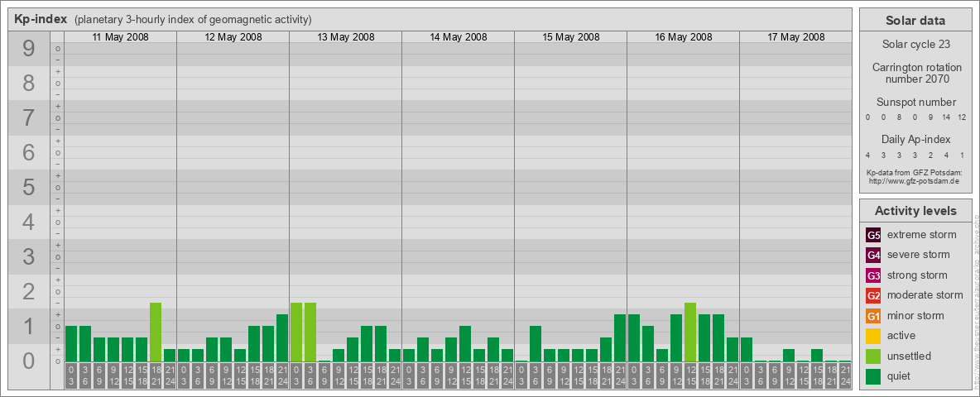Click the Solar data panel heading
980x397 pixels.
coord(915,21)
